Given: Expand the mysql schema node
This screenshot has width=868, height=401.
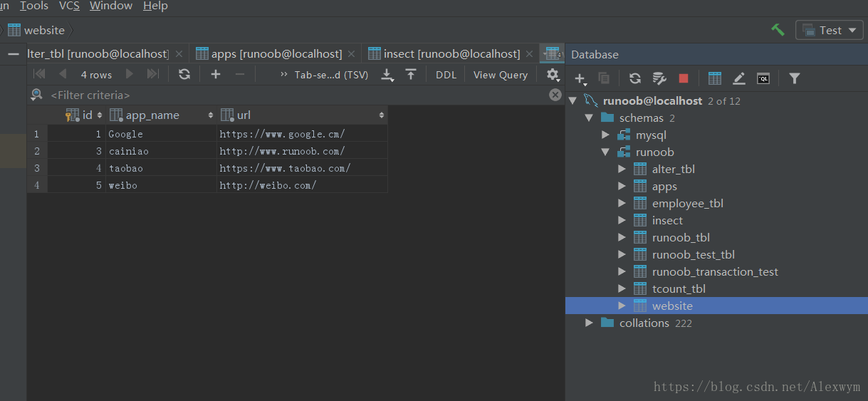Looking at the screenshot, I should click(606, 135).
